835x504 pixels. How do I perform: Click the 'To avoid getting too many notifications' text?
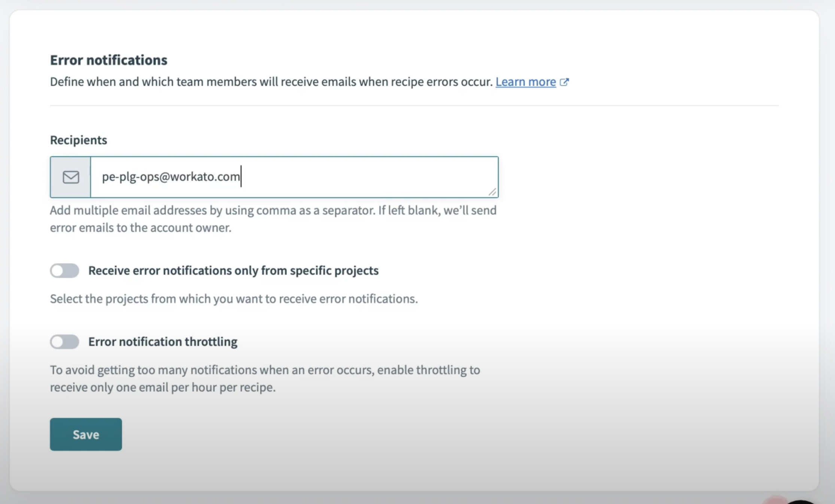pos(265,378)
